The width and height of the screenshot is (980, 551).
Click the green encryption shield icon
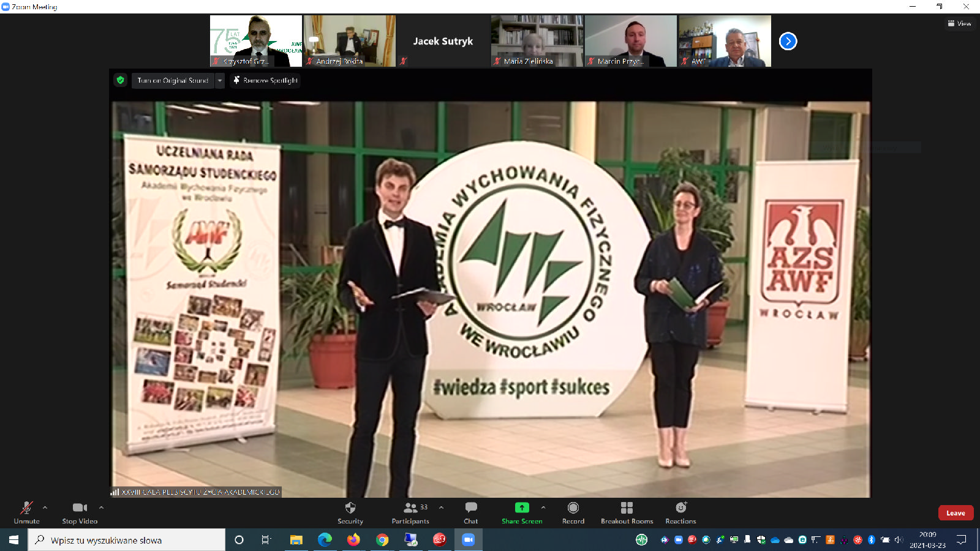(x=121, y=80)
